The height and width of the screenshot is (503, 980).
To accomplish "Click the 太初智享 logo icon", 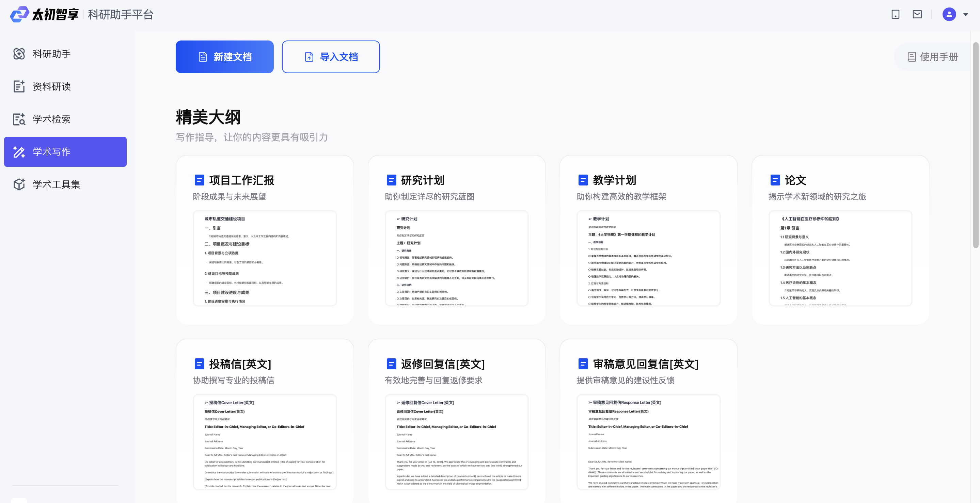I will [x=19, y=14].
